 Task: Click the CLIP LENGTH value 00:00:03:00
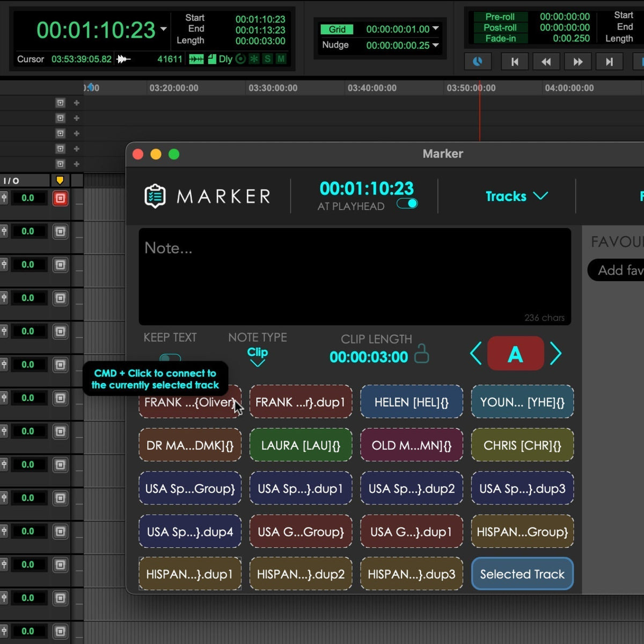369,357
